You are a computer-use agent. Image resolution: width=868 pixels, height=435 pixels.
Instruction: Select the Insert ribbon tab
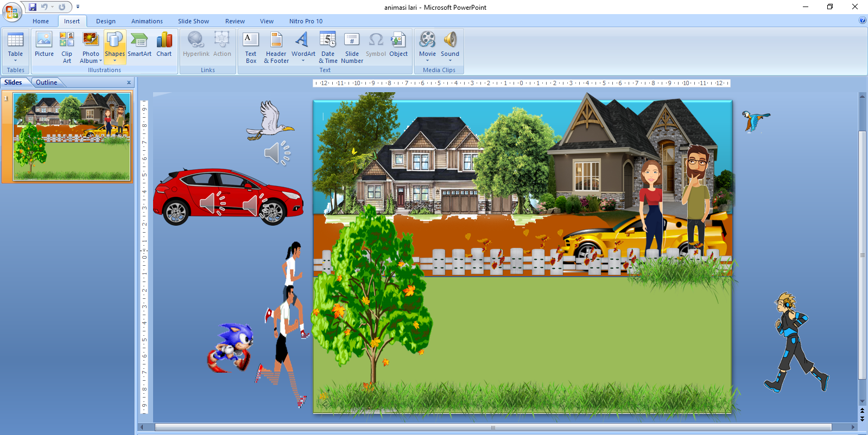pyautogui.click(x=72, y=21)
